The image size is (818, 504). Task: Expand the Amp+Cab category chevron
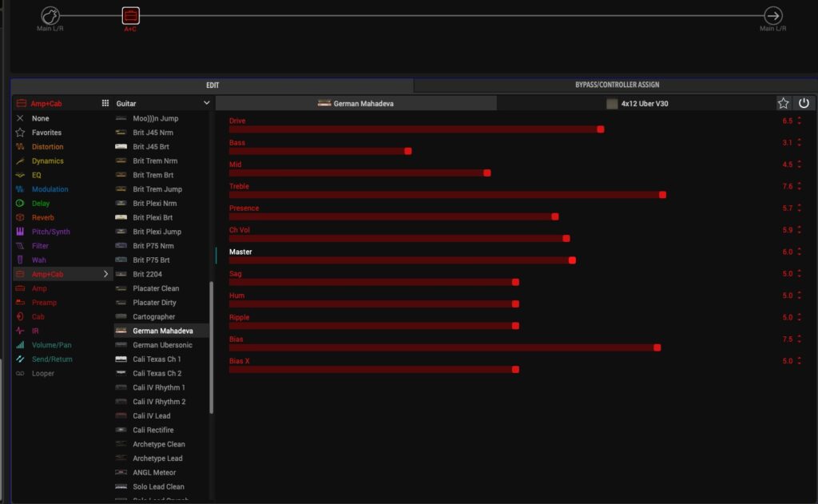(x=105, y=274)
